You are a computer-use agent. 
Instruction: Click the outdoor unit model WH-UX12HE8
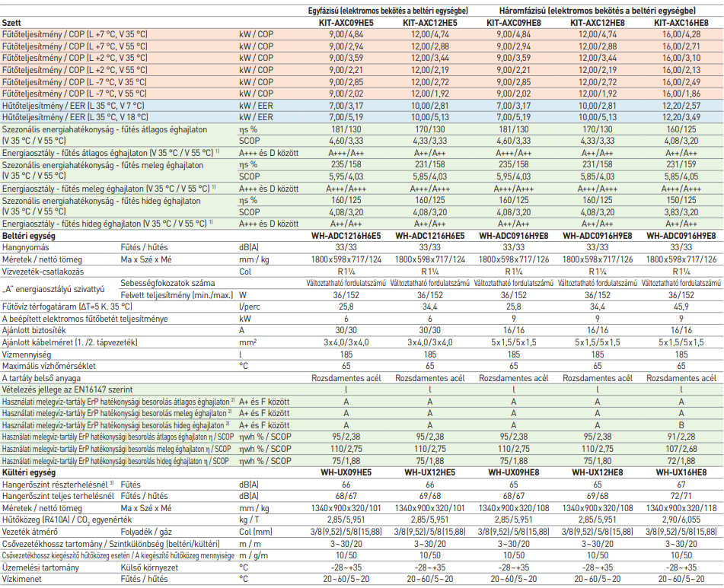(598, 472)
